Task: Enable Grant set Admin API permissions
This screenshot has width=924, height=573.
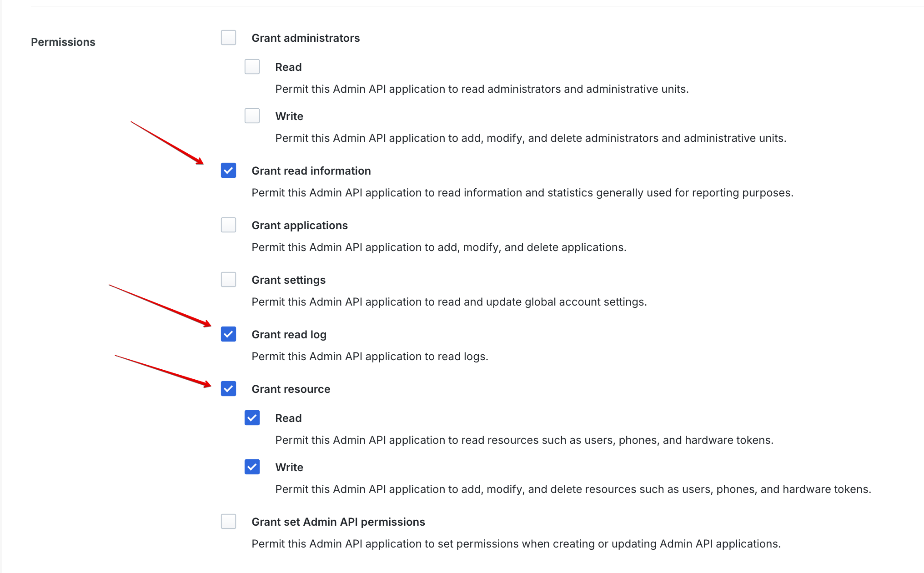Action: (228, 522)
